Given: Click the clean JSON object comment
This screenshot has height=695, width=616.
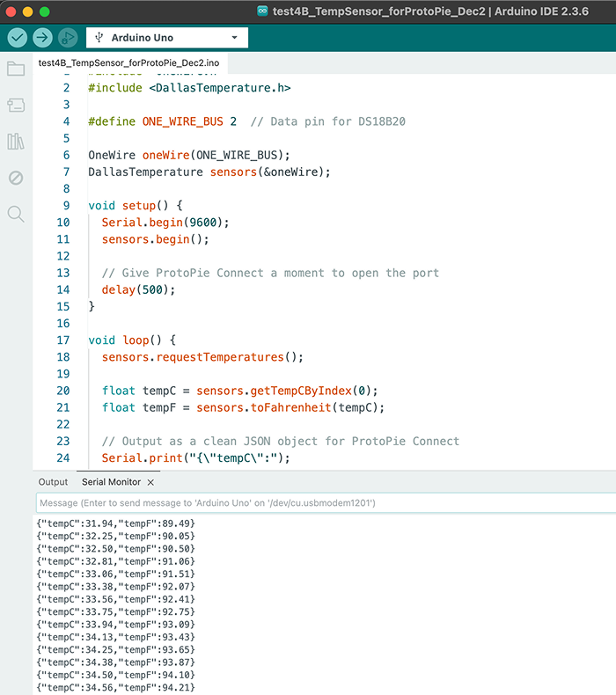Looking at the screenshot, I should pos(281,442).
